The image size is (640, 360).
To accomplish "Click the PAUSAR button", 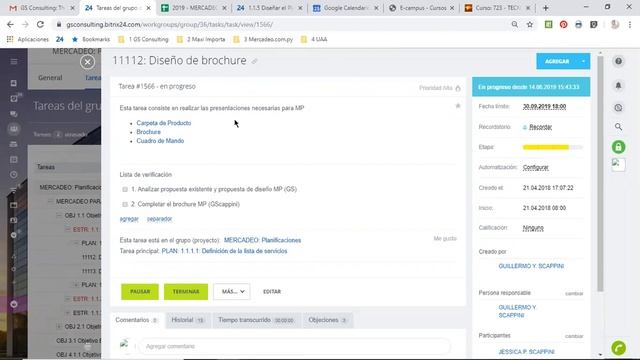I will (x=140, y=291).
